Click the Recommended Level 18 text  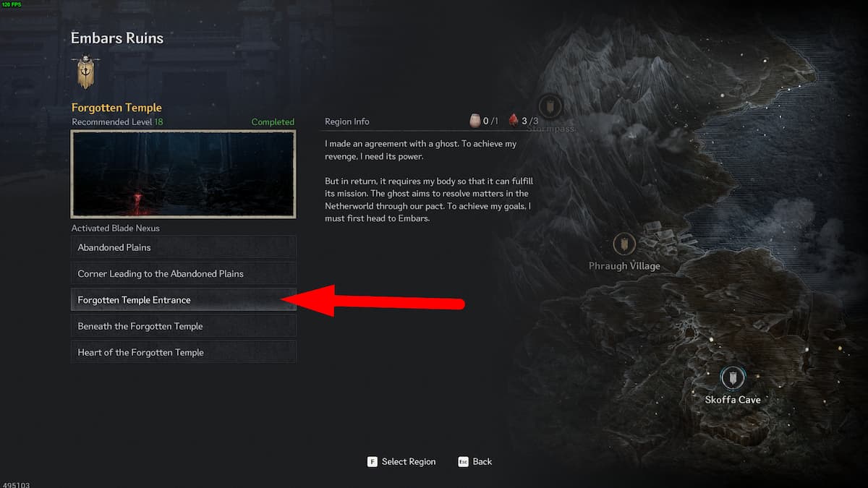point(117,122)
